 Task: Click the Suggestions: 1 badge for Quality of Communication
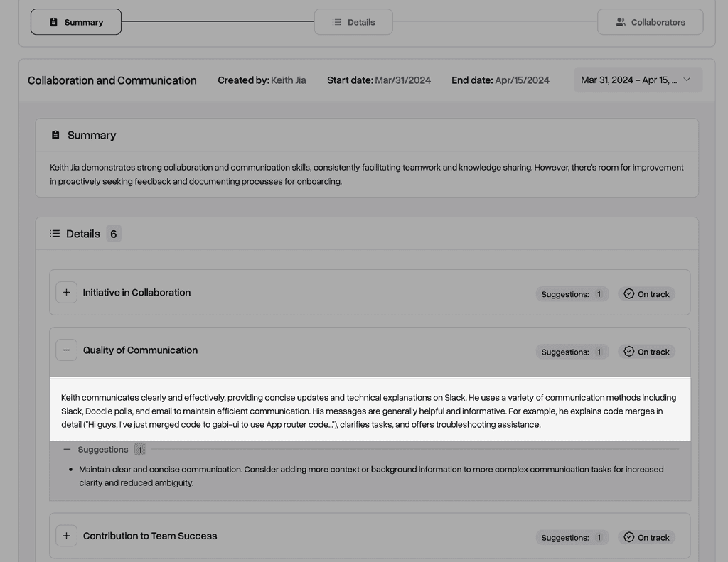tap(572, 351)
